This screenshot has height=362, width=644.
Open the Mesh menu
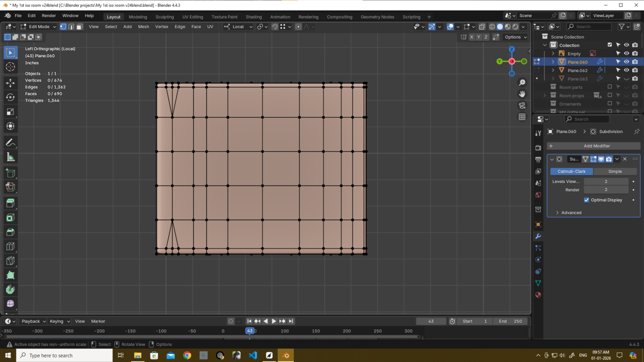(143, 27)
